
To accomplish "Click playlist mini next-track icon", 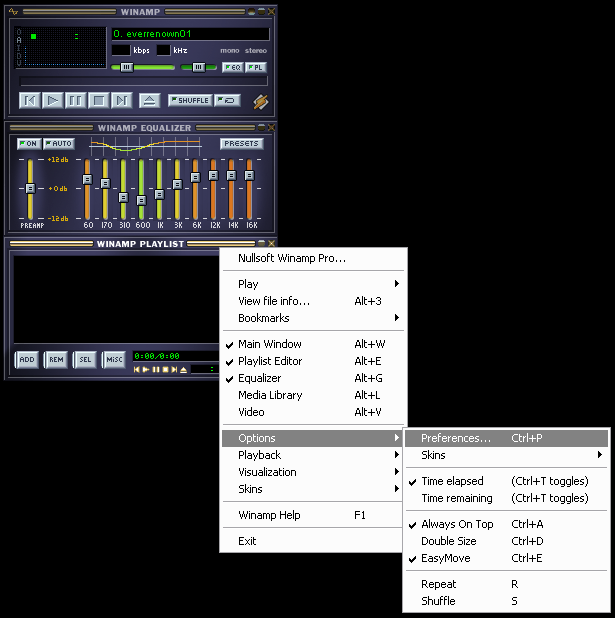I will click(174, 370).
